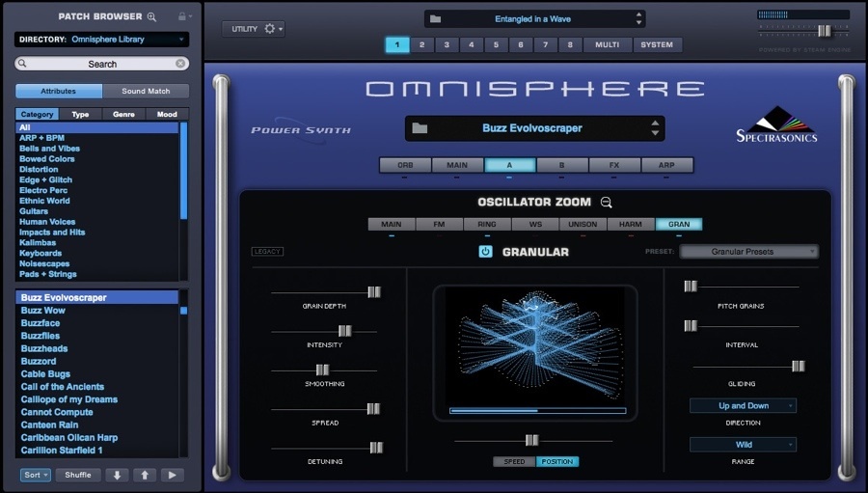The image size is (868, 493).
Task: Open the Utility menu dropdown
Action: click(254, 28)
